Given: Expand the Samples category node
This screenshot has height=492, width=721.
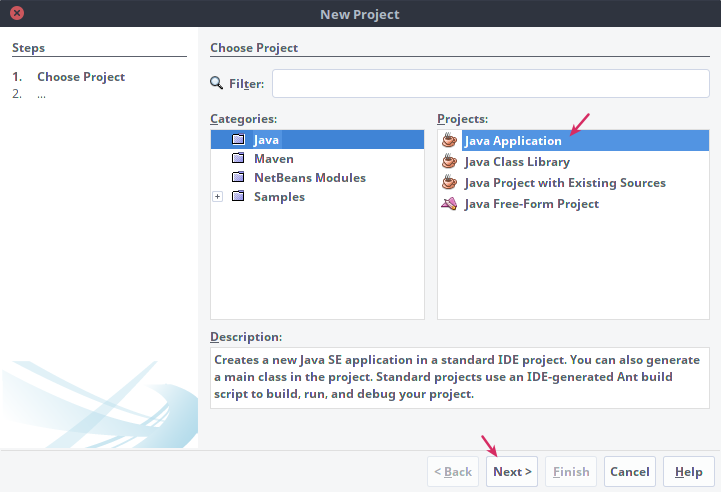Looking at the screenshot, I should pos(218,197).
